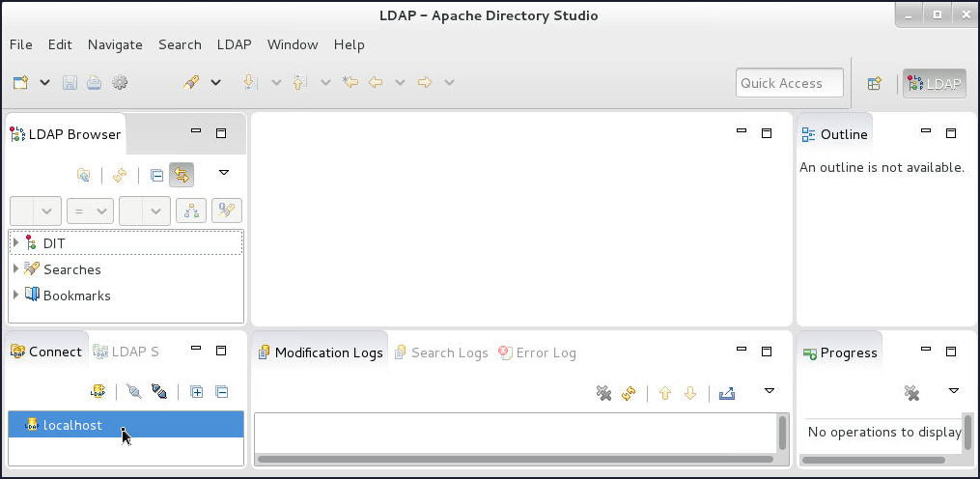
Task: Expand the Searches tree node
Action: pos(16,268)
